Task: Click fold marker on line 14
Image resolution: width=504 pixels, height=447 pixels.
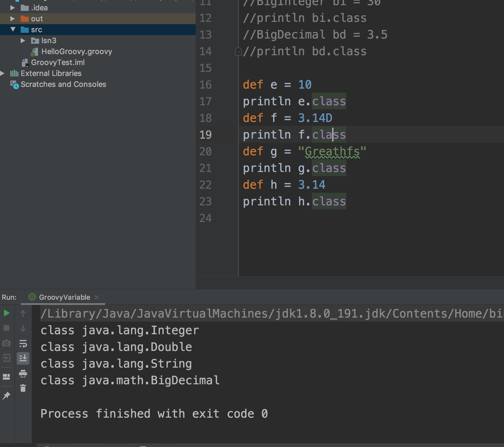Action: pyautogui.click(x=238, y=51)
